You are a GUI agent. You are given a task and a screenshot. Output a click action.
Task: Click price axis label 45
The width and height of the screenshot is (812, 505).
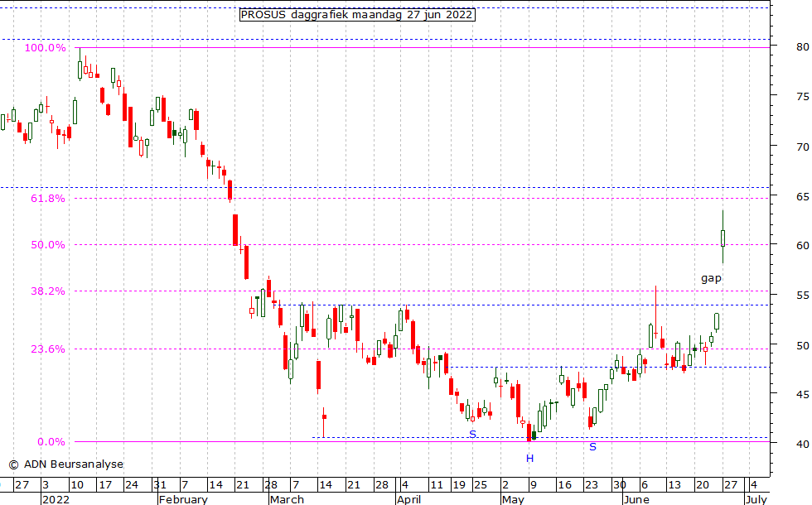pos(803,394)
